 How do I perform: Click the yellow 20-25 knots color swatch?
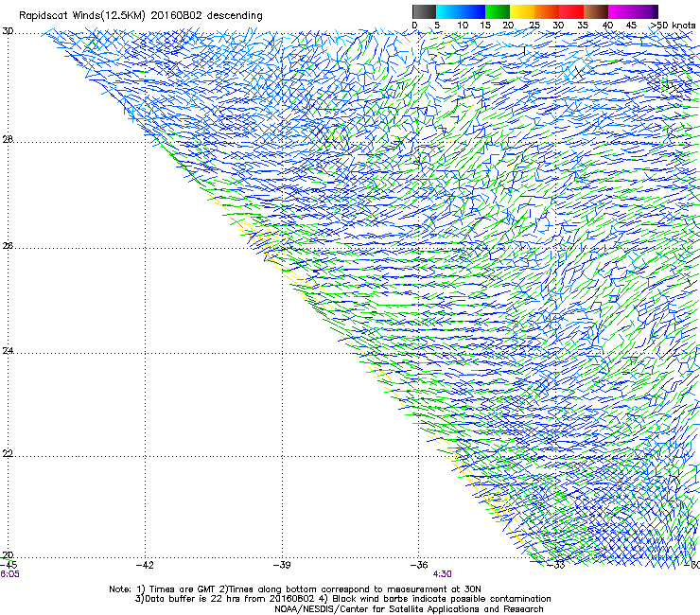point(522,11)
